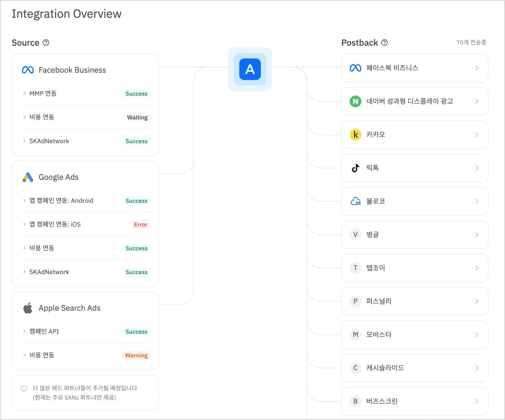Click the TikTok logo icon
The image size is (505, 420).
(x=355, y=168)
